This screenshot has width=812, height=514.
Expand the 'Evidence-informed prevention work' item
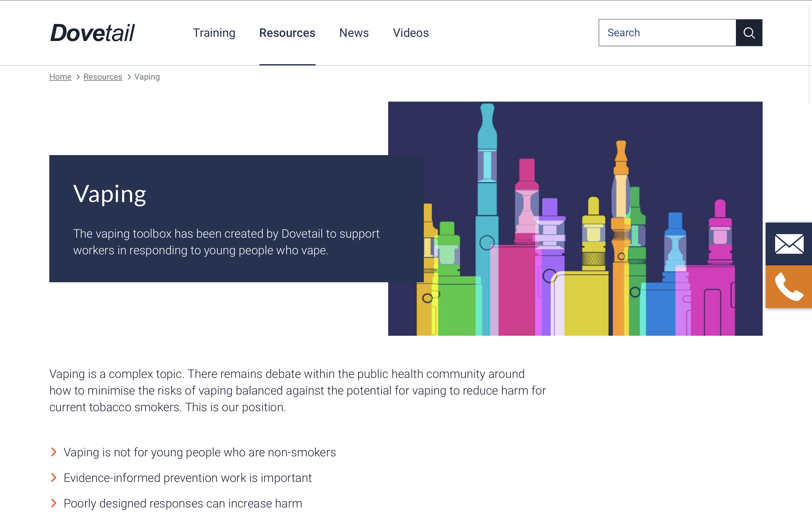(x=188, y=477)
